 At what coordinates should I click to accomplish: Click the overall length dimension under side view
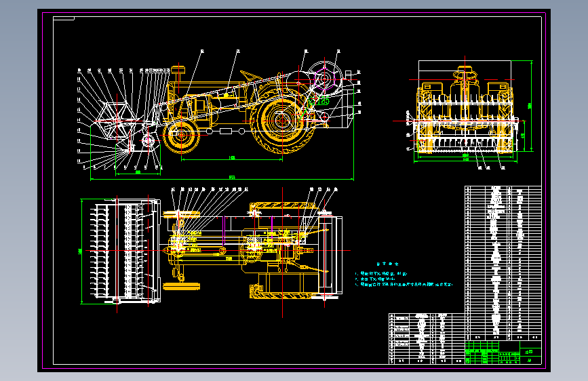pos(222,178)
